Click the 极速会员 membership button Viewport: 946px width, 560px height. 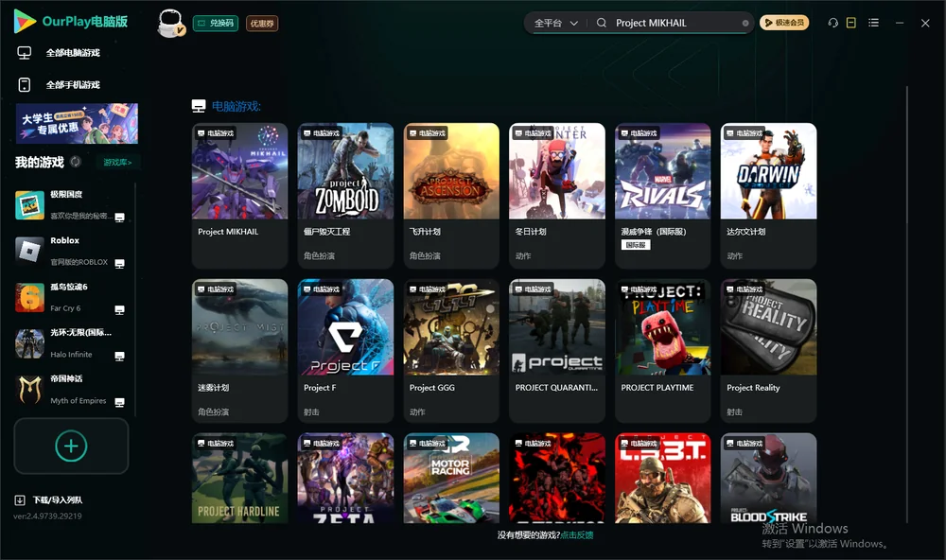tap(784, 23)
